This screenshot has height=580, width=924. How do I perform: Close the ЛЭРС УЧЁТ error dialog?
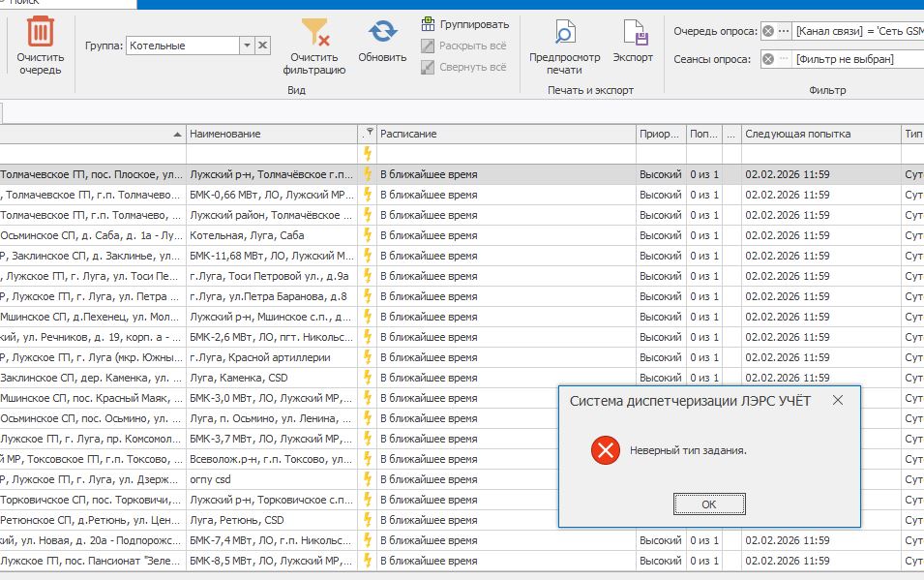pyautogui.click(x=838, y=400)
